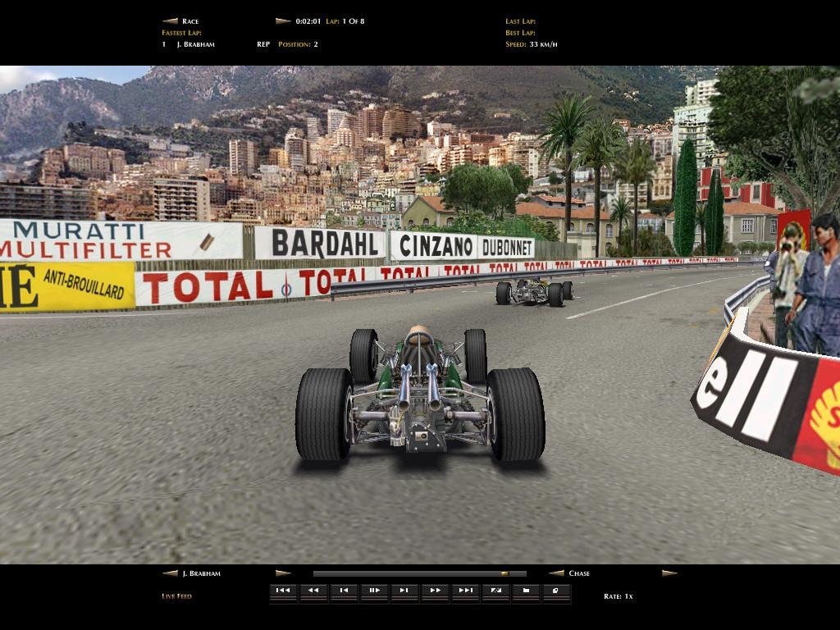Click the replay position marker on the timeline

[504, 573]
